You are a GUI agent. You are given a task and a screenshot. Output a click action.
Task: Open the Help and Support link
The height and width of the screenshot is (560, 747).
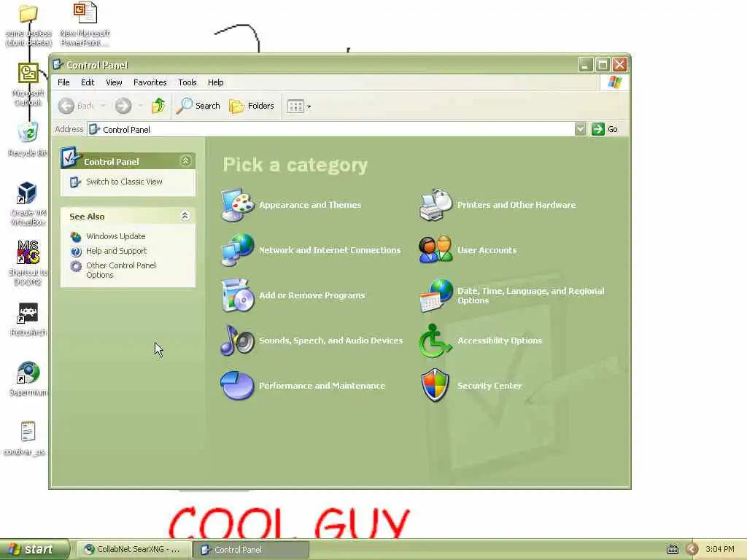(x=116, y=251)
